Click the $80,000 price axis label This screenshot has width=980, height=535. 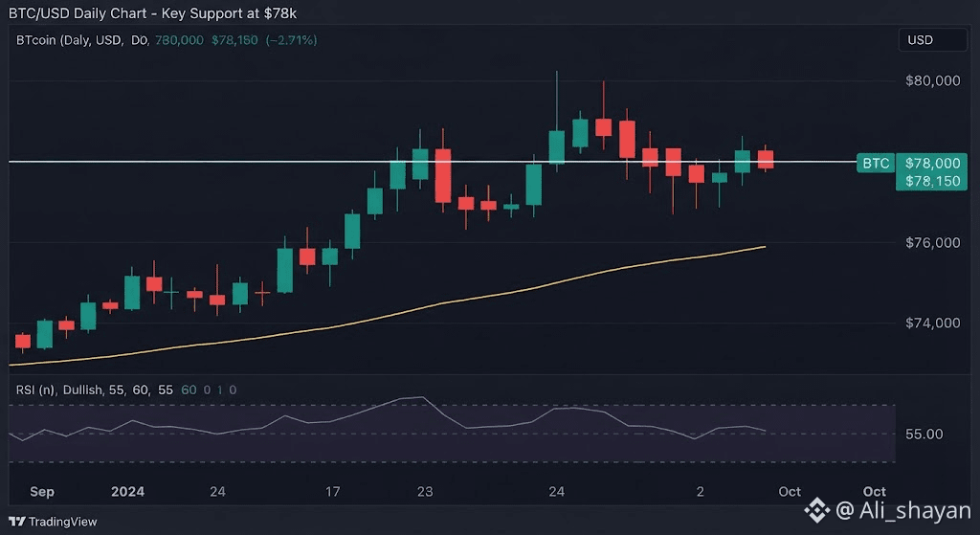[x=932, y=80]
